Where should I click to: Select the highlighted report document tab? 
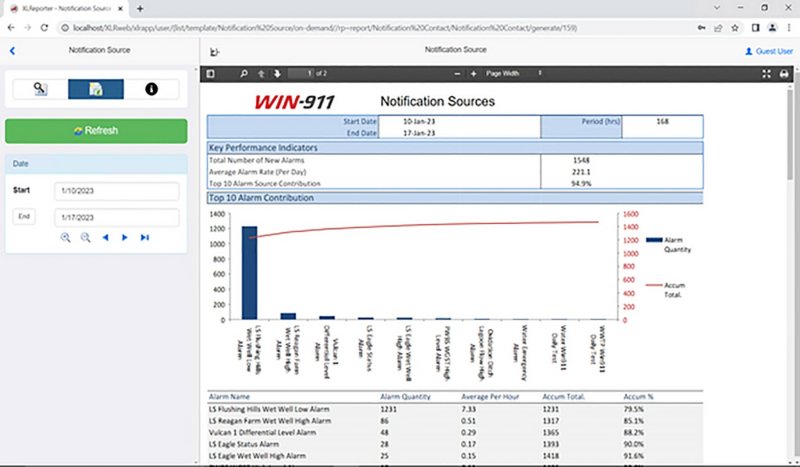click(x=96, y=89)
